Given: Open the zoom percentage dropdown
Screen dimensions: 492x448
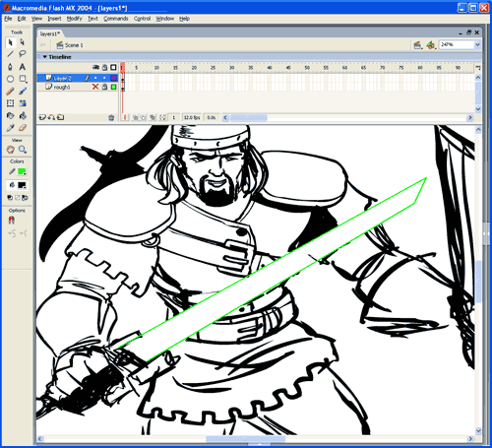Looking at the screenshot, I should coord(477,44).
